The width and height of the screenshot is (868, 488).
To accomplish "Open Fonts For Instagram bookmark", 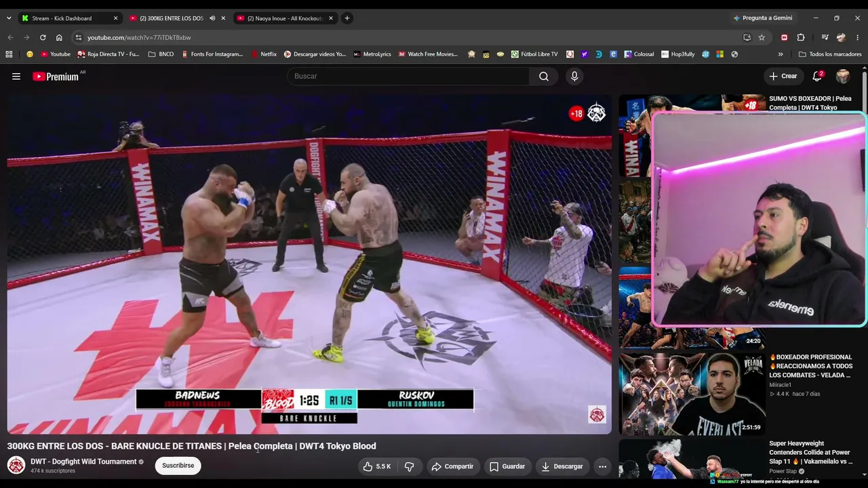I will (212, 54).
